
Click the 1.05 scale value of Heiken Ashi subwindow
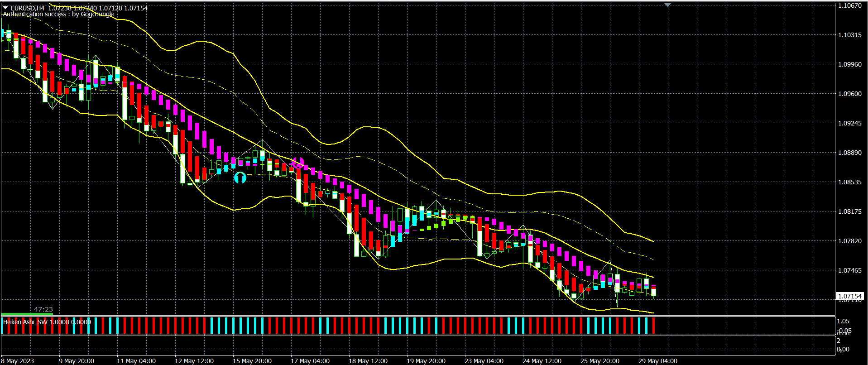843,322
